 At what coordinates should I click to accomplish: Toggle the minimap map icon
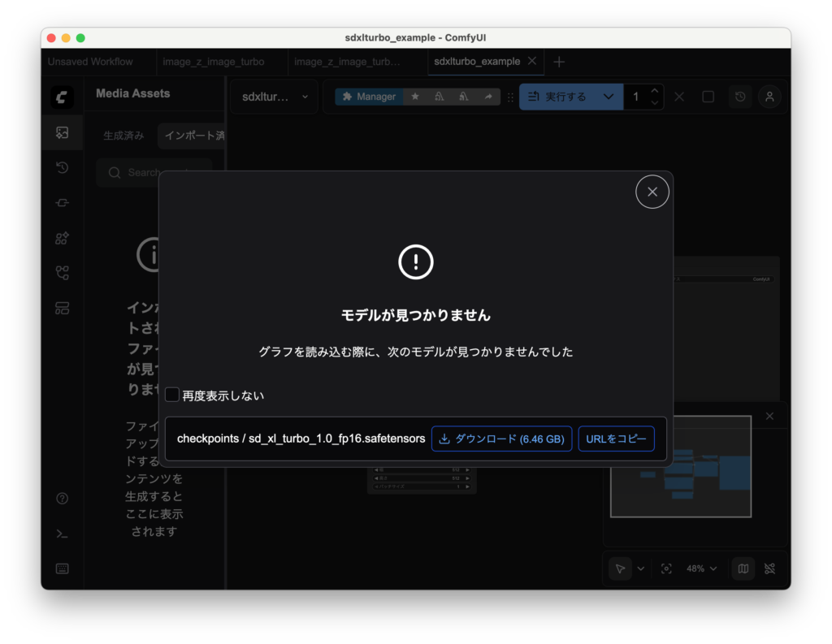pos(743,568)
